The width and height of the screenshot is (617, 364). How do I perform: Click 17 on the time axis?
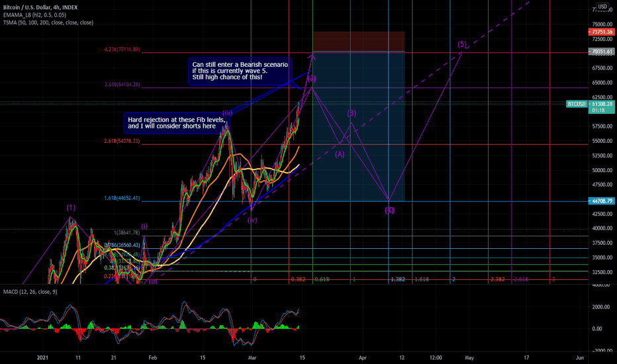point(526,357)
